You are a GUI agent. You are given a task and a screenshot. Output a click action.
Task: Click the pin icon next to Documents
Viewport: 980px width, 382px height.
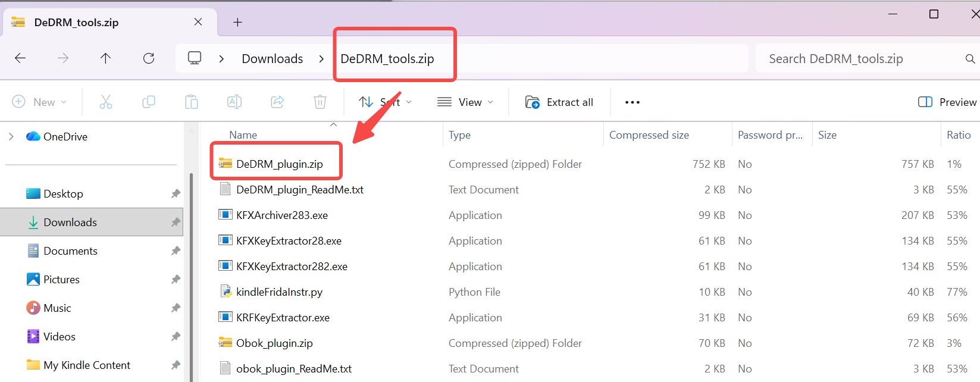[x=176, y=251]
